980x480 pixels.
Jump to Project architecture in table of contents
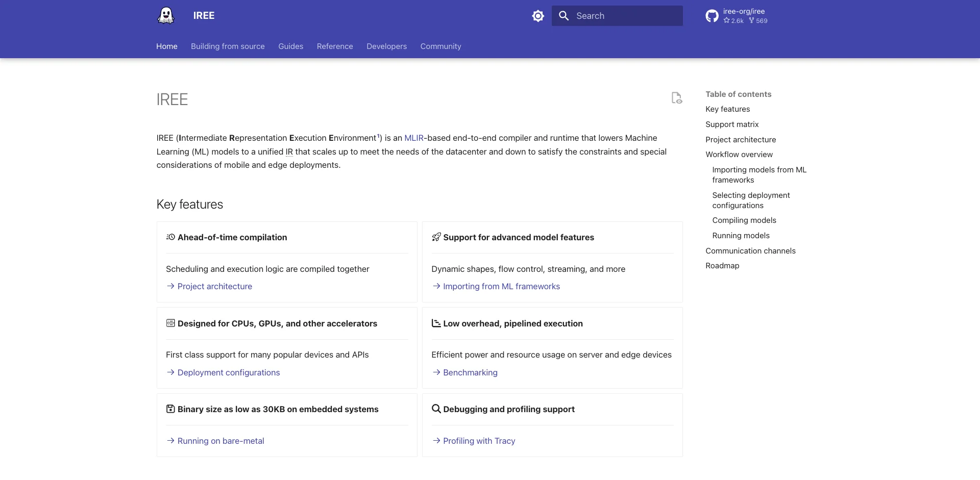coord(741,140)
